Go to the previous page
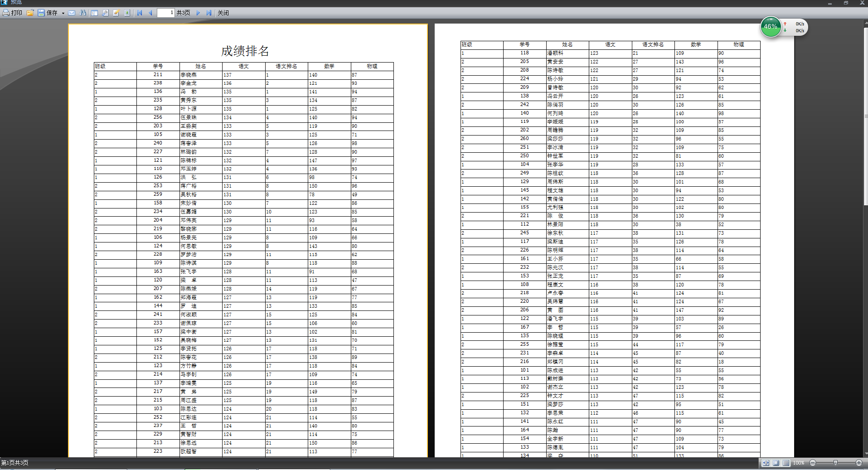 point(150,13)
